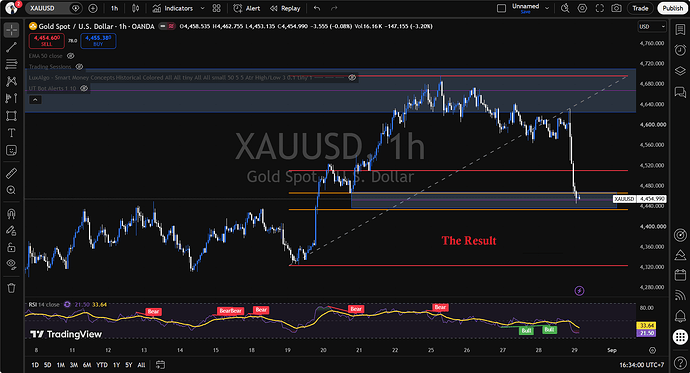Toggle stay in drawing mode
Screen dimensions: 690x373
[x=11, y=230]
